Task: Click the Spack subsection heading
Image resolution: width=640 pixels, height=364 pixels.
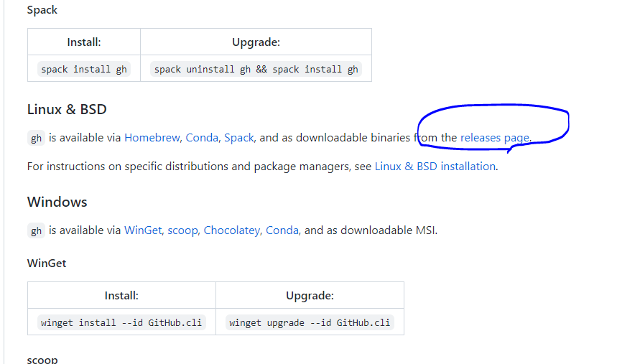Action: point(42,10)
